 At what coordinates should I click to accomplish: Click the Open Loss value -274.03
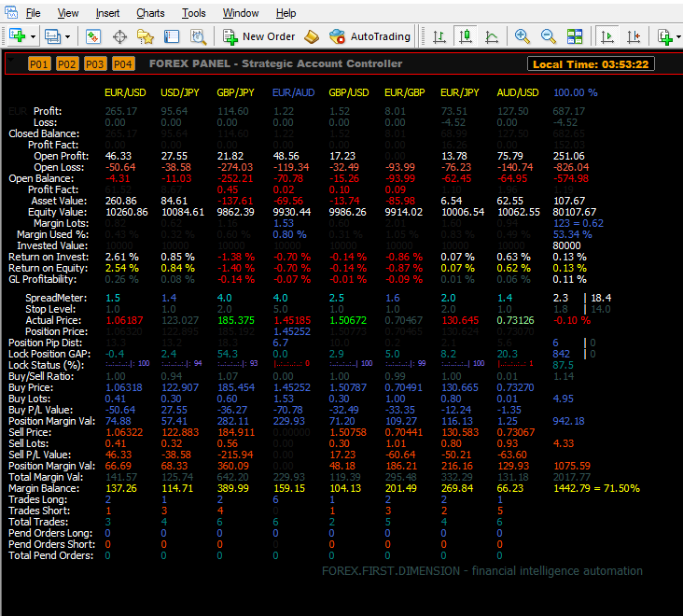235,167
